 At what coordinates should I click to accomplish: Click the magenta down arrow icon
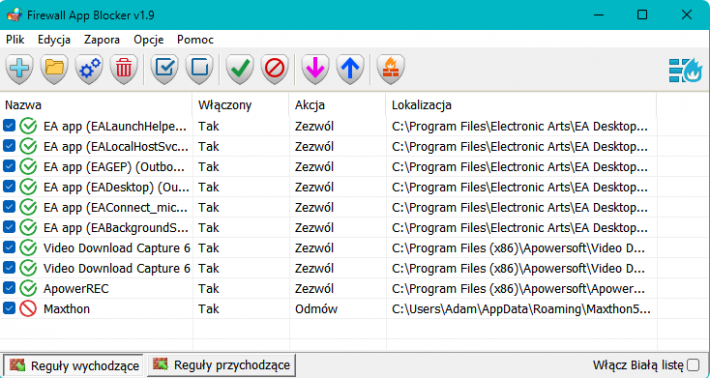[x=315, y=69]
